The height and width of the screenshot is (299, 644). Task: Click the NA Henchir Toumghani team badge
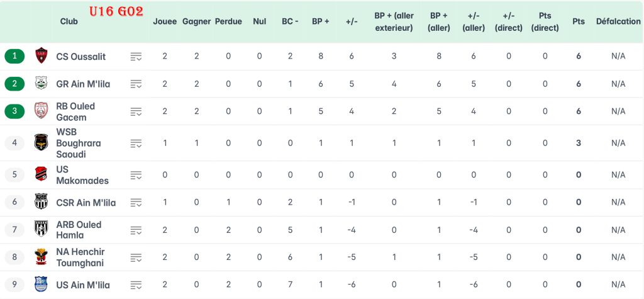coord(42,257)
